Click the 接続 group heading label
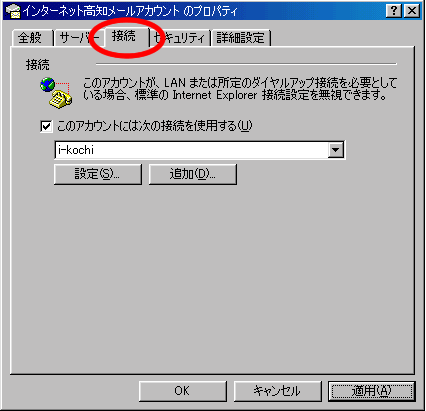 coord(38,65)
